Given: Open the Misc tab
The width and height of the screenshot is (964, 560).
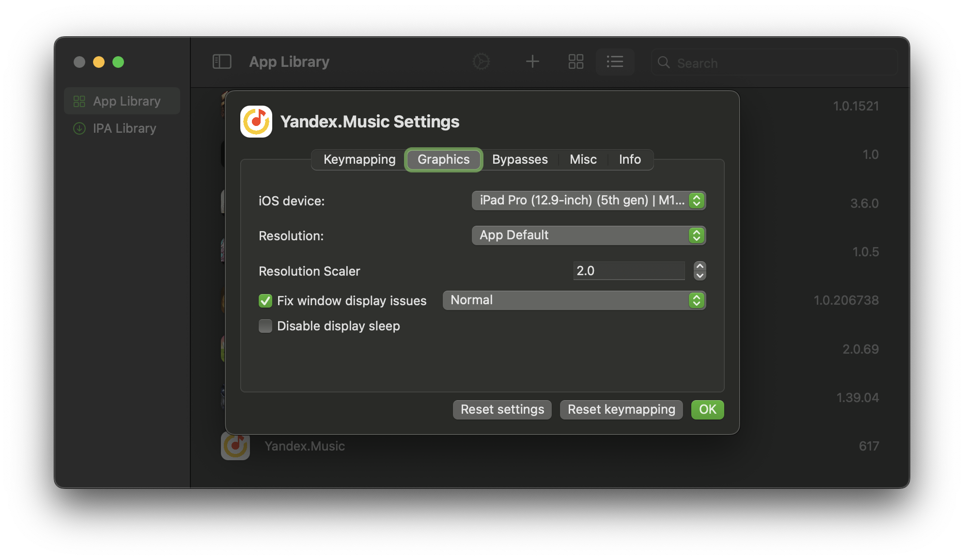Looking at the screenshot, I should coord(583,159).
